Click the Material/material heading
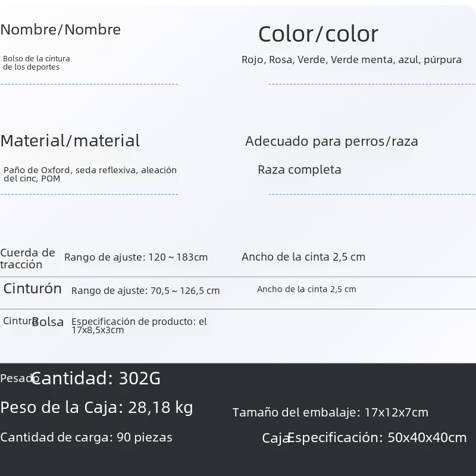This screenshot has height=476, width=476. click(70, 141)
